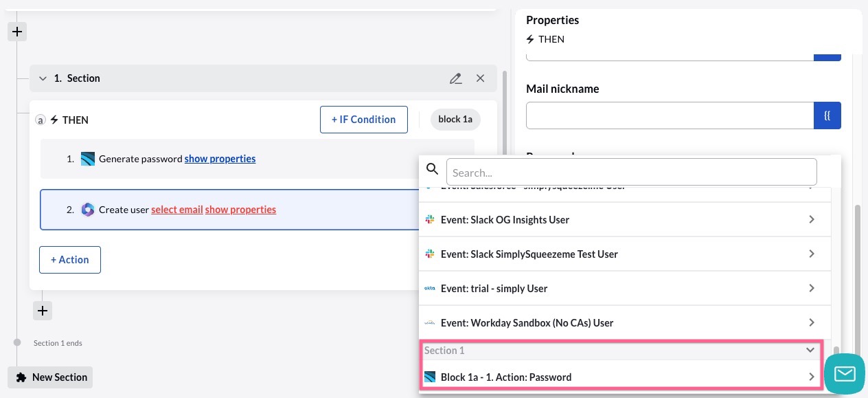Viewport: 868px width, 398px height.
Task: Click the icon beside Block 1a Password
Action: pos(430,377)
